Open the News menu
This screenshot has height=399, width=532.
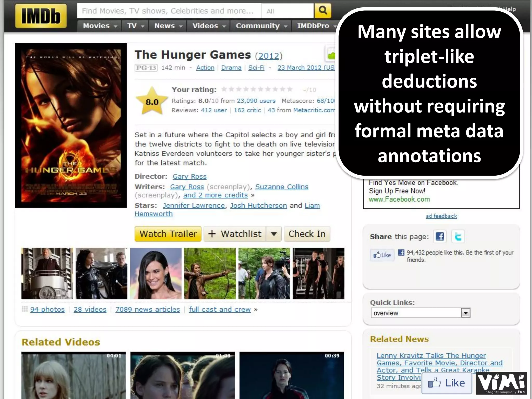(168, 26)
